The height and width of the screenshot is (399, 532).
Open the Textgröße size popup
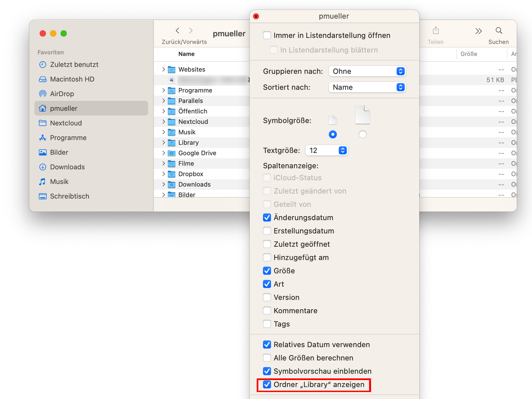tap(327, 150)
